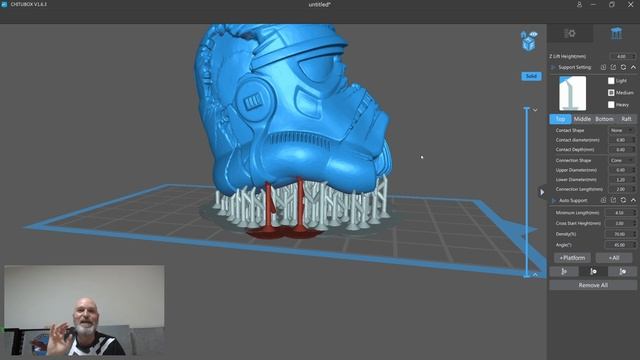Expand the Support Setting disclosure triangle
The height and width of the screenshot is (360, 640).
click(553, 67)
